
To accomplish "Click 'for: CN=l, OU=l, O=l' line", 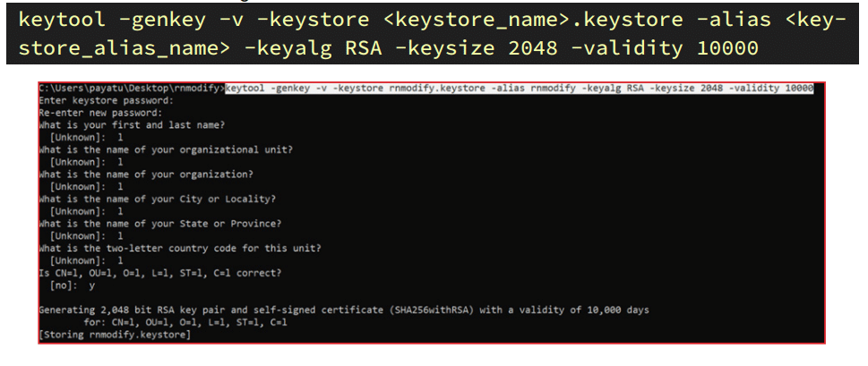I will [x=185, y=322].
